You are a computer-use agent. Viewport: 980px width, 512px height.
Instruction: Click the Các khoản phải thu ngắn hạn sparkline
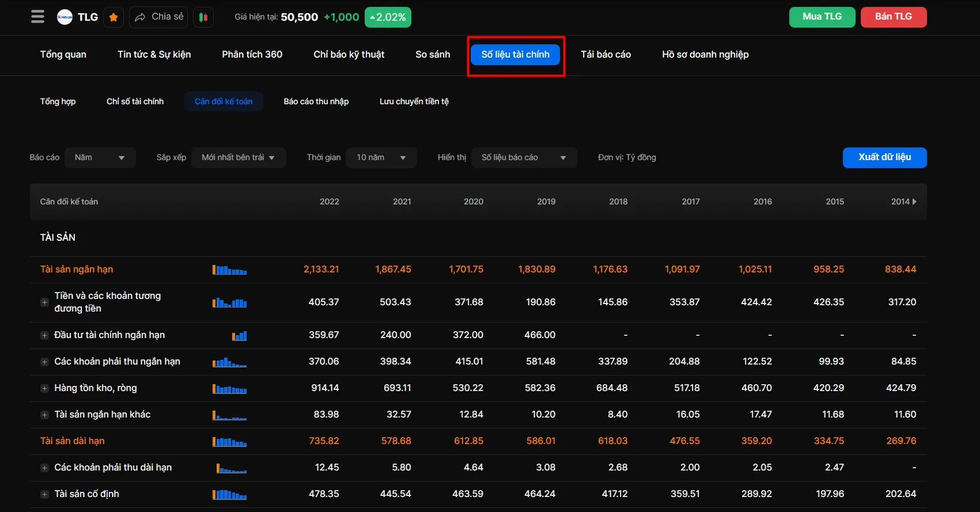pos(229,362)
